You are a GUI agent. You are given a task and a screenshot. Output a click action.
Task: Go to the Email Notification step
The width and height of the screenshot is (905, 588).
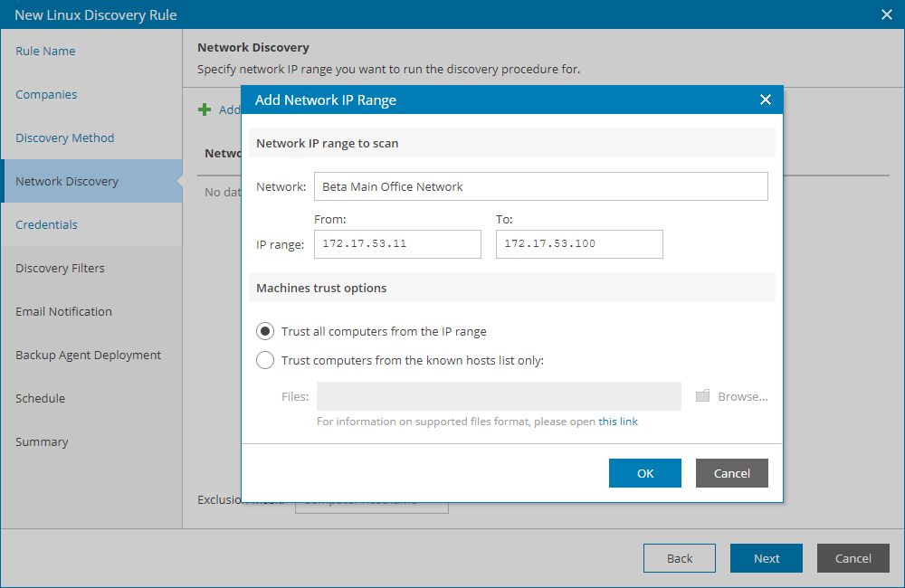pyautogui.click(x=63, y=311)
